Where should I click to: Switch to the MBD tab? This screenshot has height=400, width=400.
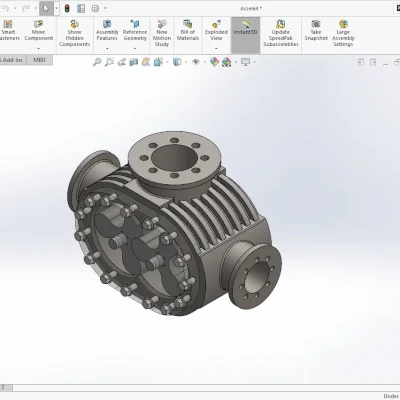39,60
